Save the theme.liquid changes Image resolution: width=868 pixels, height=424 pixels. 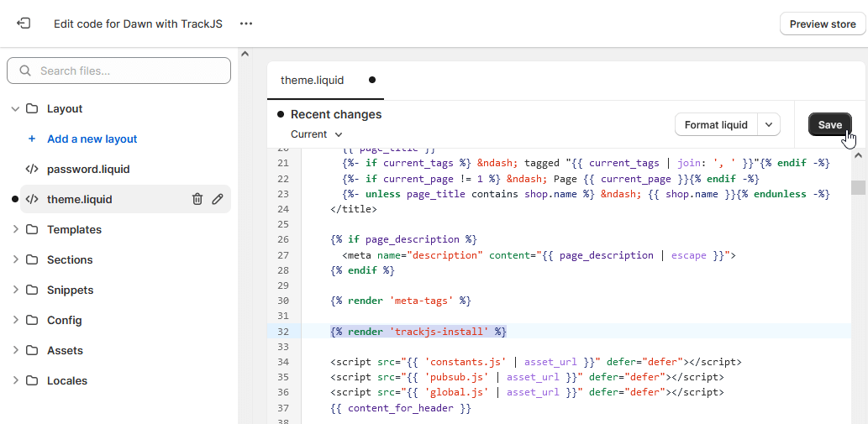tap(830, 125)
